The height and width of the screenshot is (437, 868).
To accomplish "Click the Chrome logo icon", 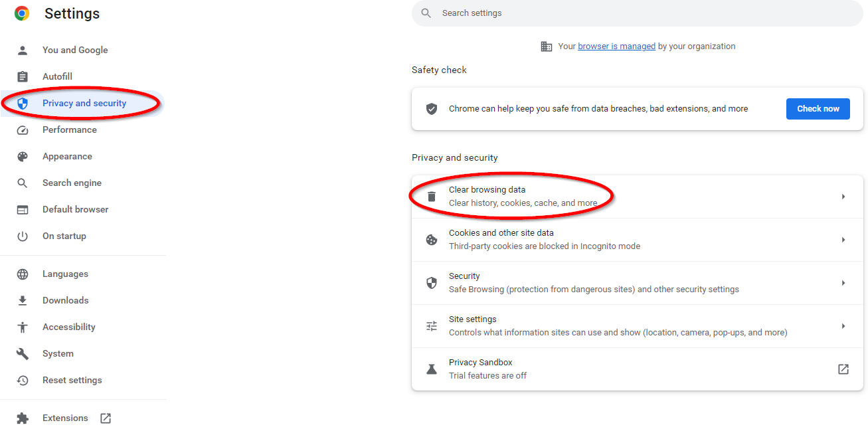I will click(x=22, y=13).
